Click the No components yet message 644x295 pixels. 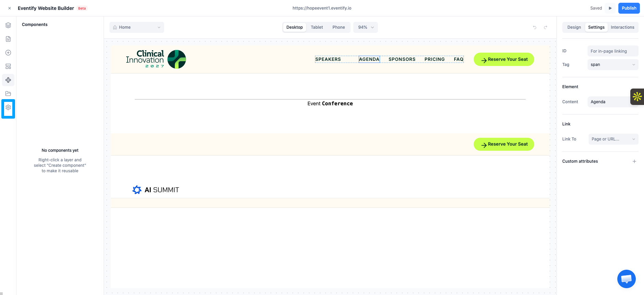60,150
